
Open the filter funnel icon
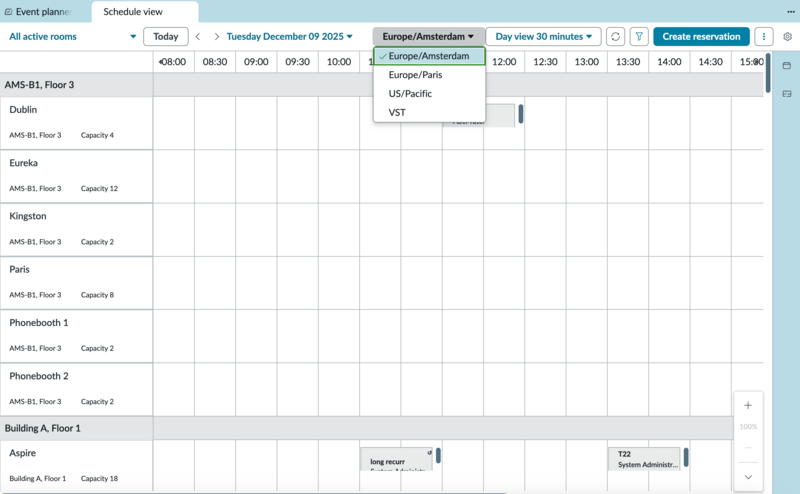point(639,37)
